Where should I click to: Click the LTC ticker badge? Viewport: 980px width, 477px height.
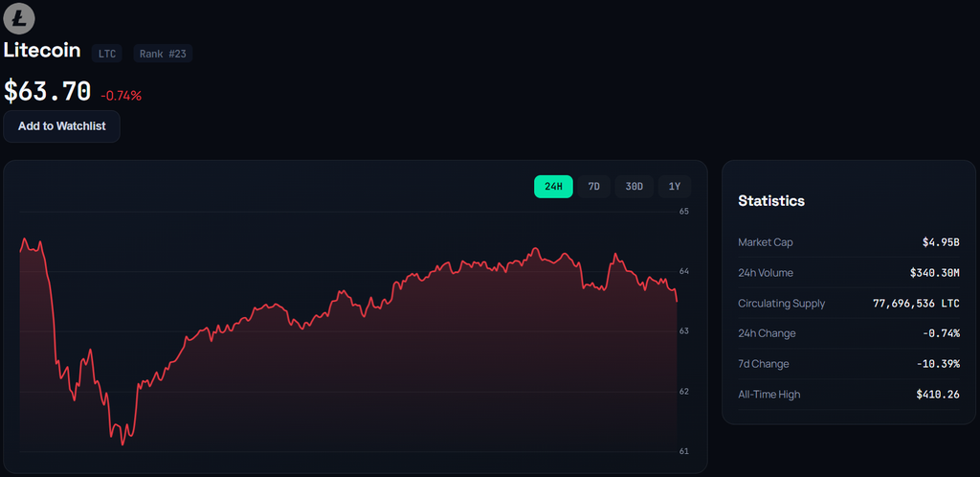(x=107, y=54)
